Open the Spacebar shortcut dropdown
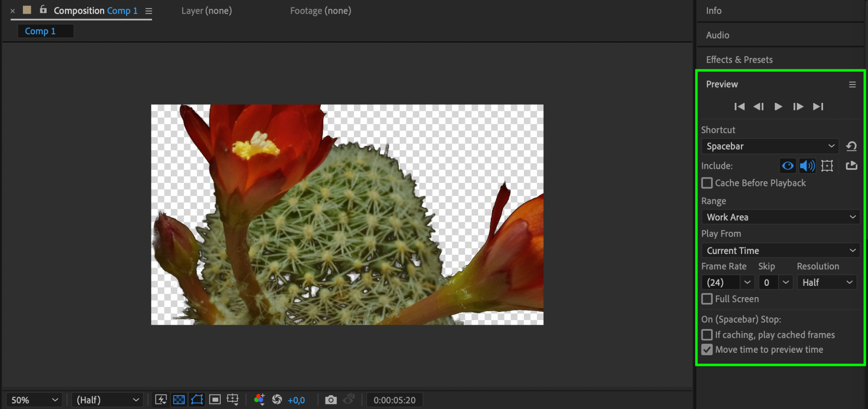The height and width of the screenshot is (409, 868). [770, 146]
